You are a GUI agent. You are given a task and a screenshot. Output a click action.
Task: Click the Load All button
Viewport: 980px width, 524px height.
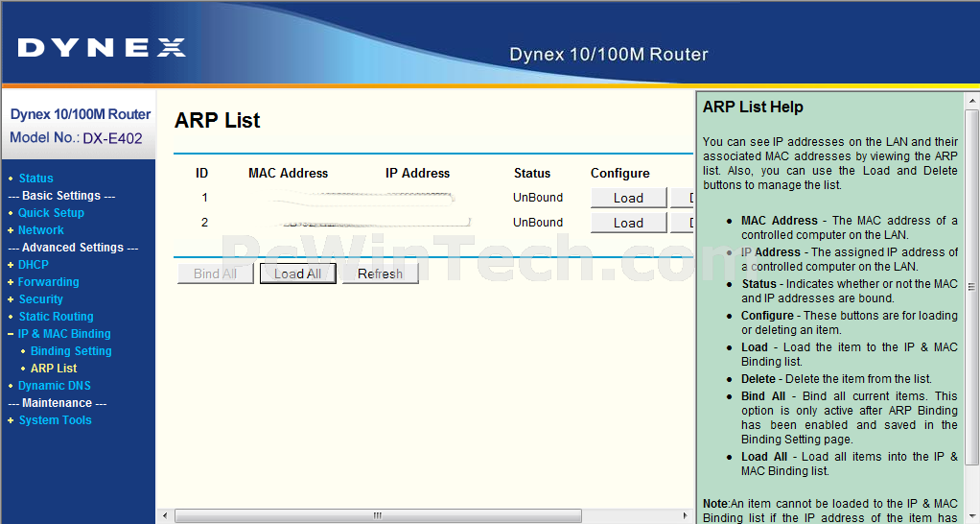tap(297, 274)
